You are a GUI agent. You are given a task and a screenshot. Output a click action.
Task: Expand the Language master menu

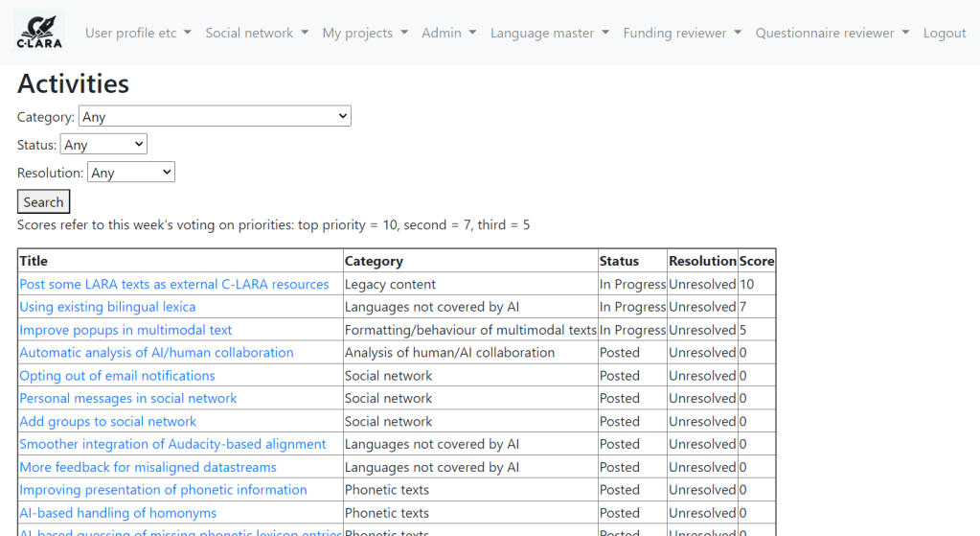pos(549,33)
